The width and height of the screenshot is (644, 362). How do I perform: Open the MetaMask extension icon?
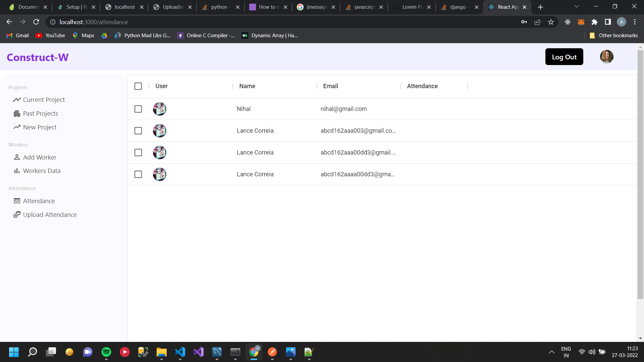(x=581, y=22)
